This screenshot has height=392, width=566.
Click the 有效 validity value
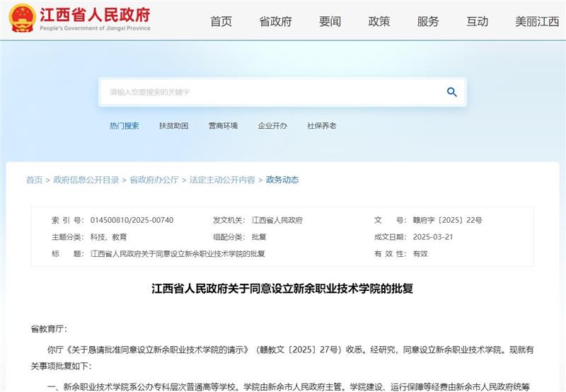[420, 254]
